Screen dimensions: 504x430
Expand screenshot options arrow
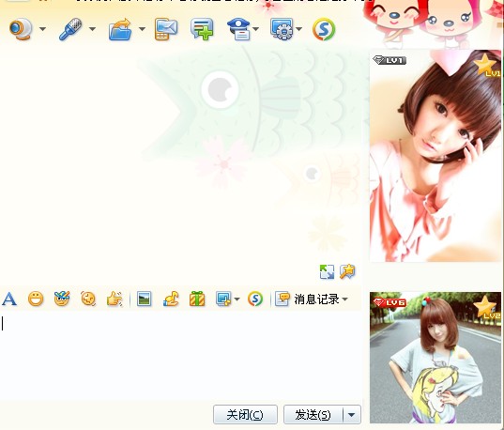click(x=237, y=299)
